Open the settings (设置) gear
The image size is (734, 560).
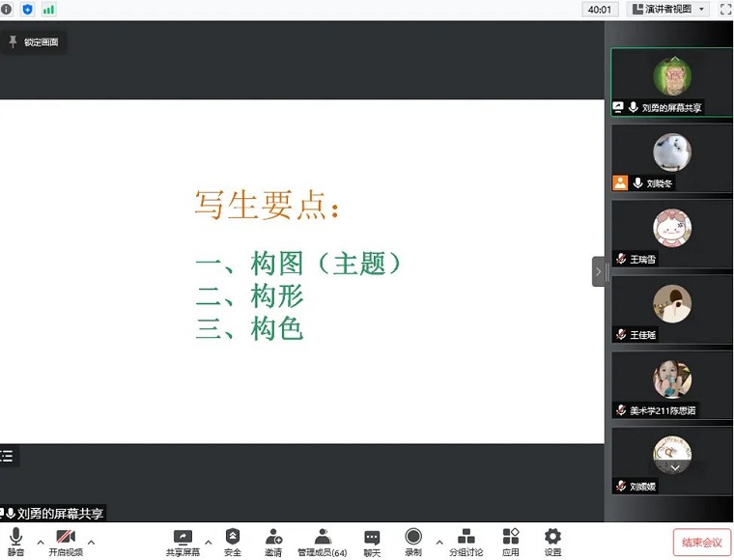tap(552, 539)
